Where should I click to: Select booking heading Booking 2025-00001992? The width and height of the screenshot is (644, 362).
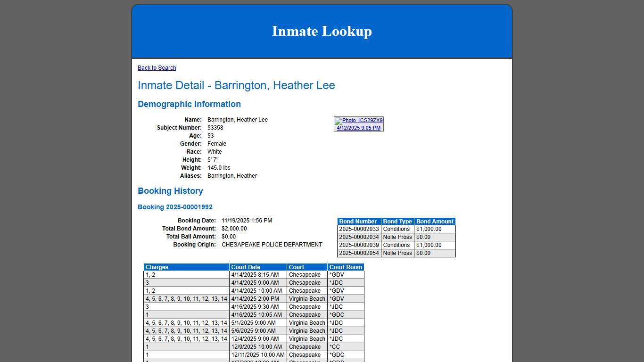[x=175, y=207]
